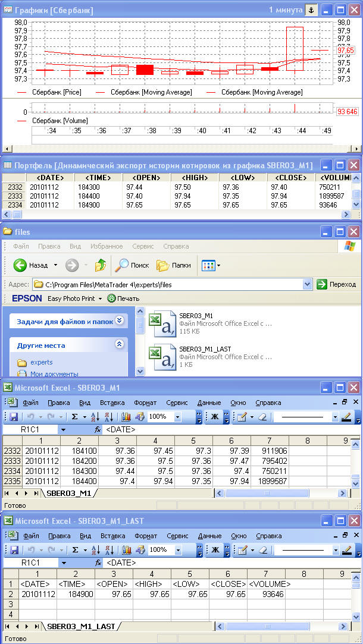Click the Drawing icon in the SBER03_M1 Excel window
This screenshot has height=644, width=363.
(140, 417)
